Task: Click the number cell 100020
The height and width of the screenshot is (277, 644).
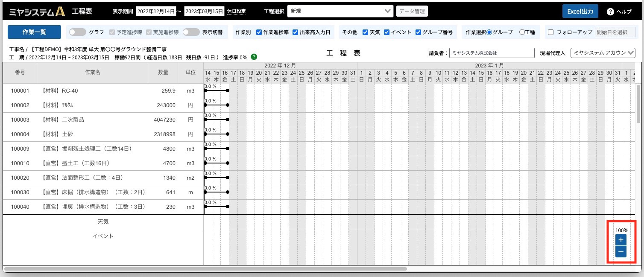Action: (x=20, y=178)
